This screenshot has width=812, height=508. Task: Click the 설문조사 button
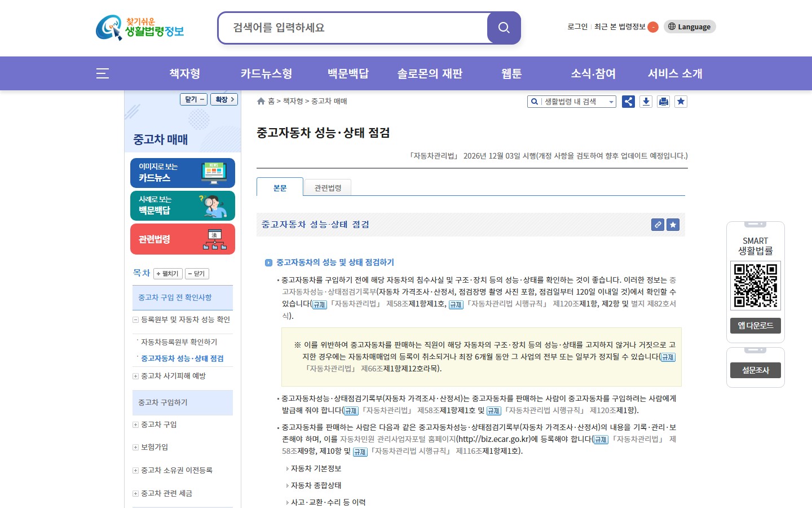756,370
